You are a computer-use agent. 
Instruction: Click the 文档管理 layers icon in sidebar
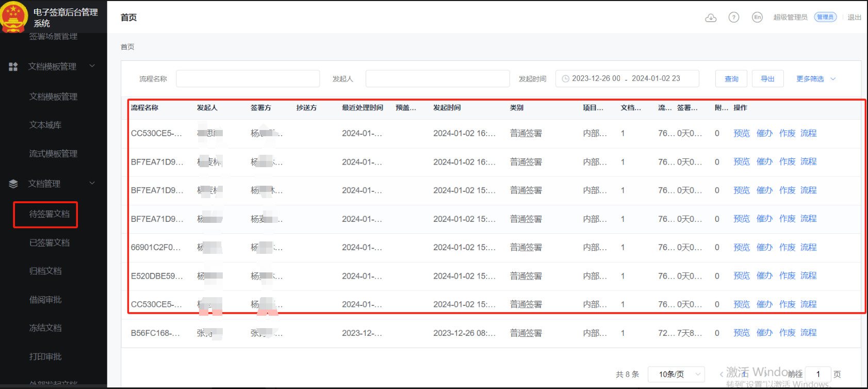point(13,184)
